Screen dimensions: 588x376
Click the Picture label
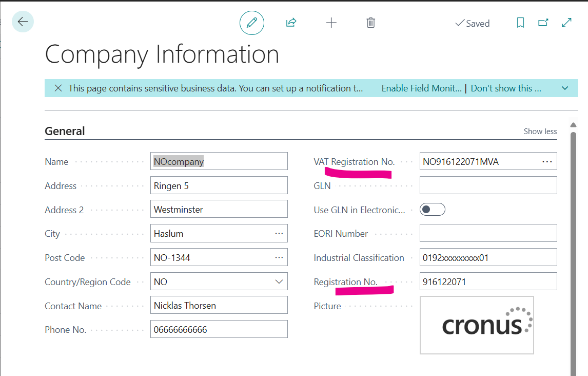[x=327, y=306]
